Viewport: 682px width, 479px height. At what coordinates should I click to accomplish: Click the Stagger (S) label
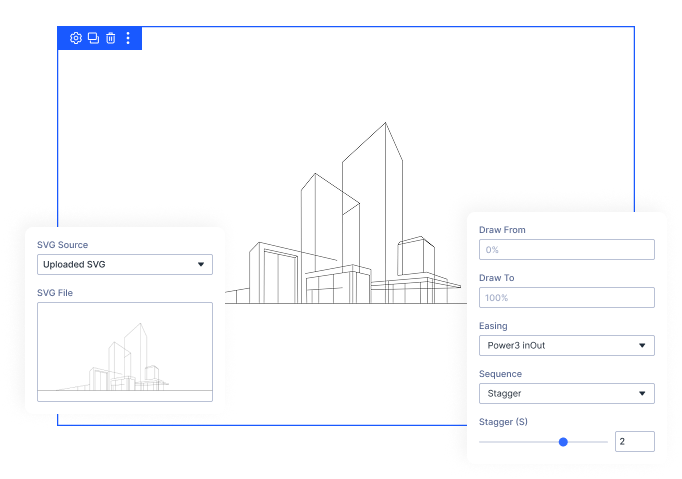point(503,422)
